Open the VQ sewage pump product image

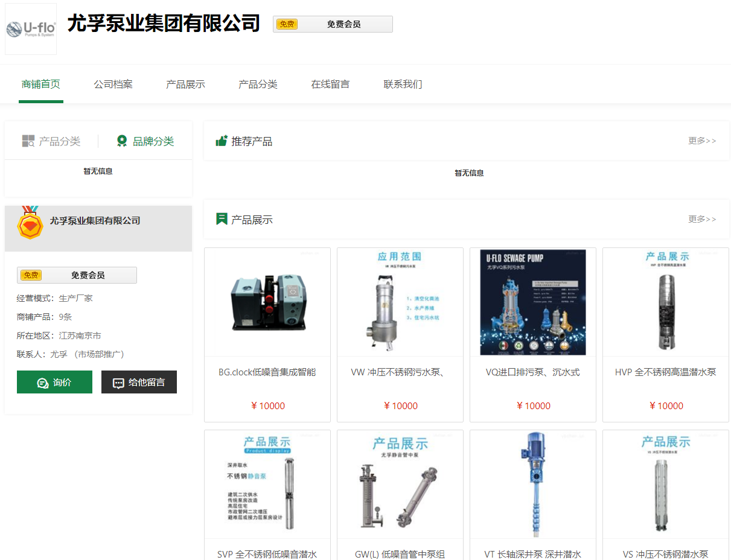[533, 302]
